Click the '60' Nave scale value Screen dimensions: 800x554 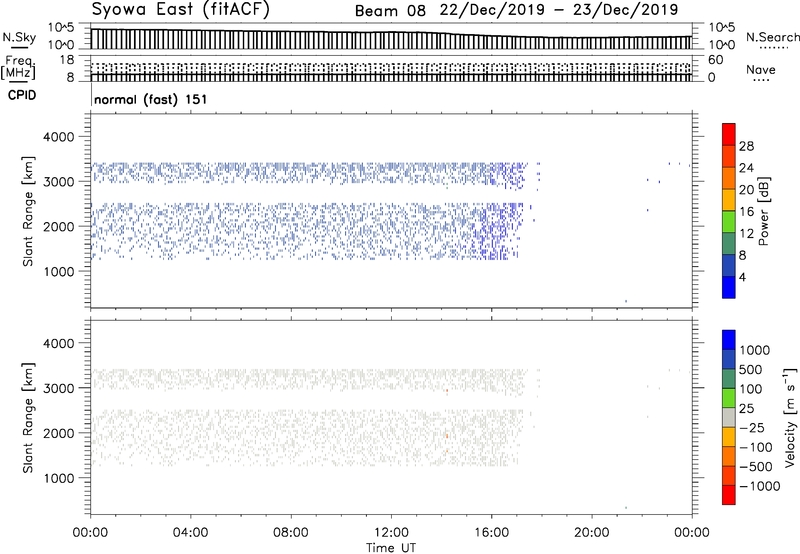(x=715, y=60)
